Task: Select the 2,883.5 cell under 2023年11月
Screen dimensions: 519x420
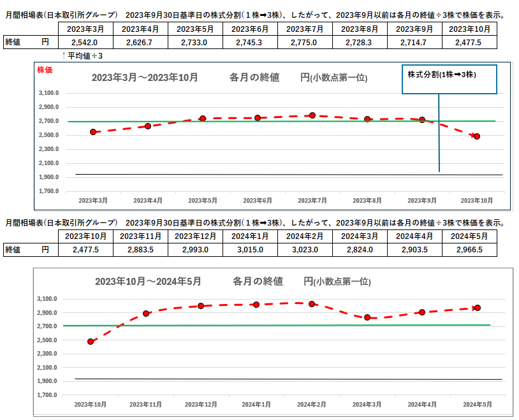Action: (140, 250)
